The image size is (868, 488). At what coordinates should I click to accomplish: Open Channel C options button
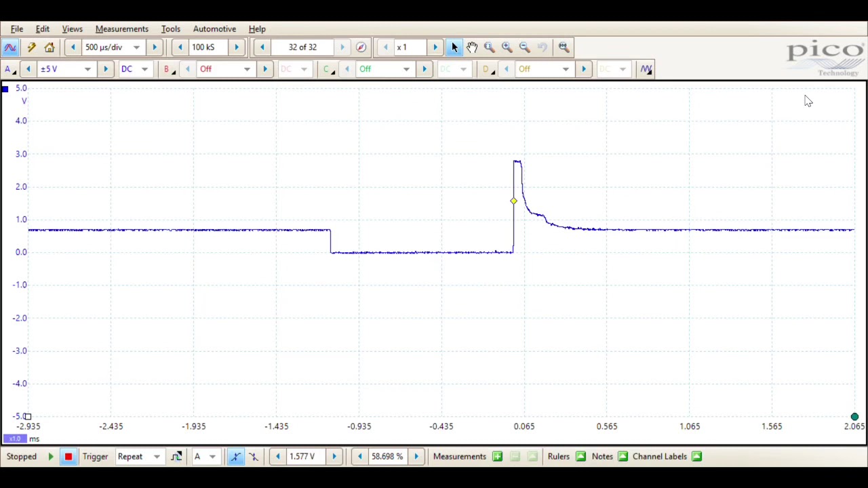(329, 69)
